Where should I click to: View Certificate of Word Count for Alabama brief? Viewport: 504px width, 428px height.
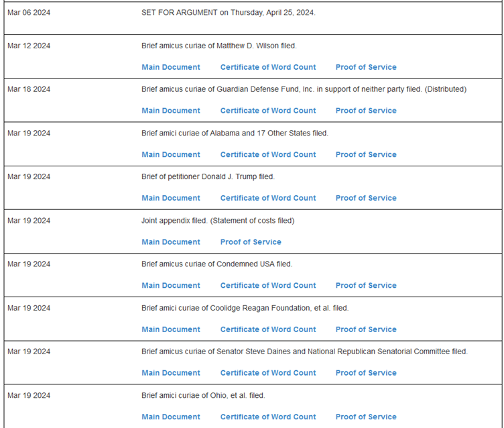coord(268,155)
